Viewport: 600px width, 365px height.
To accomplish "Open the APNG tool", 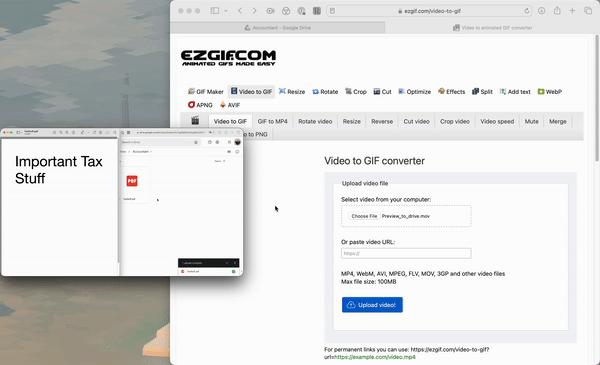I will pyautogui.click(x=200, y=105).
